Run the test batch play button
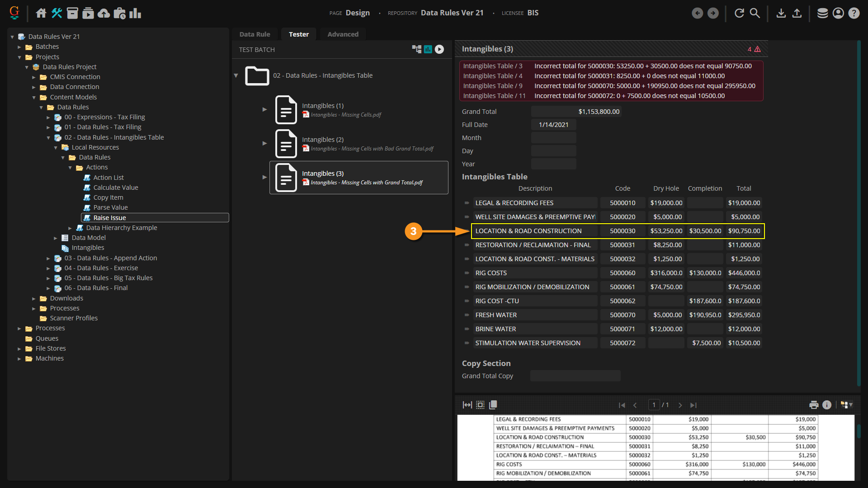This screenshot has width=868, height=488. 439,49
